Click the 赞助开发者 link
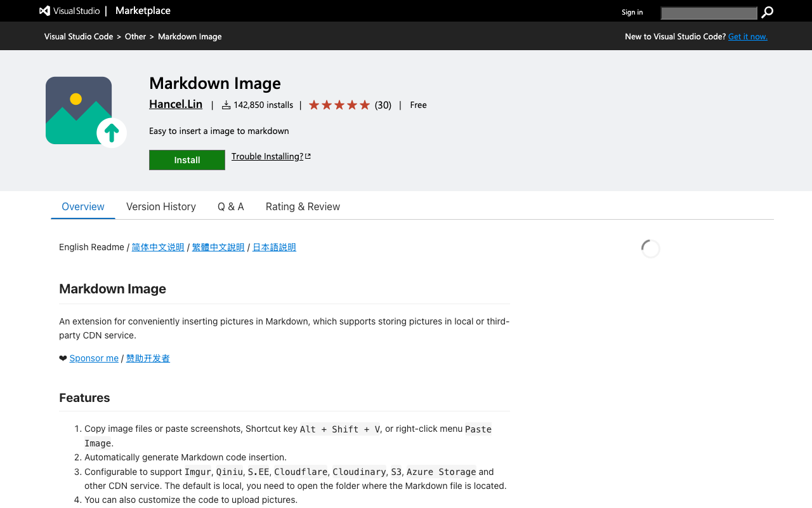The height and width of the screenshot is (508, 812). [148, 358]
